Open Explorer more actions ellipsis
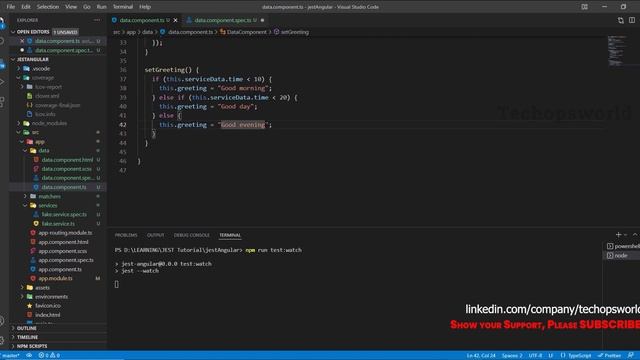Viewport: 640px width, 360px height. point(97,20)
